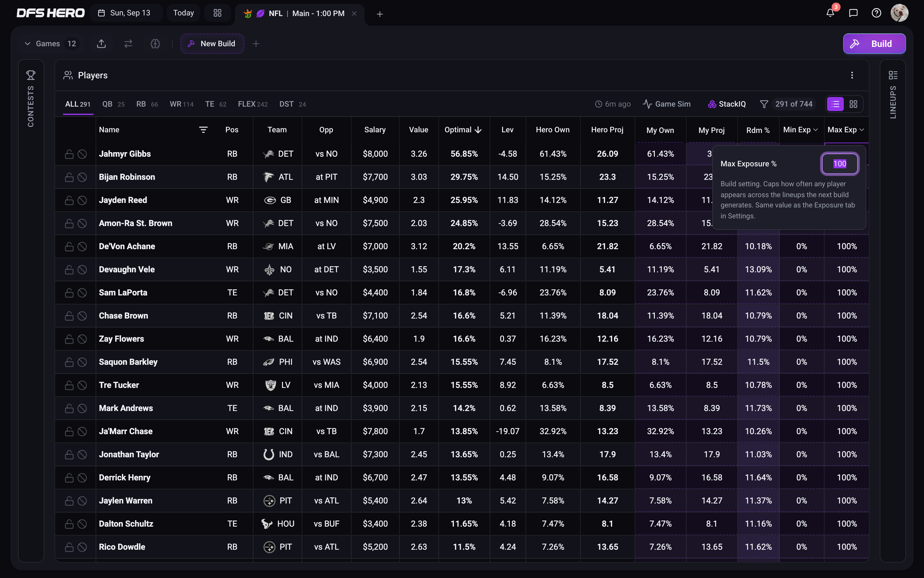This screenshot has height=578, width=924.
Task: Select the ALL 291 position tab
Action: point(78,104)
